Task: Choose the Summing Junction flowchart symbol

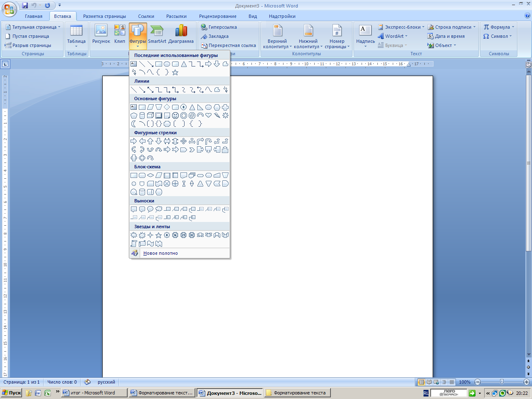Action: pos(167,184)
